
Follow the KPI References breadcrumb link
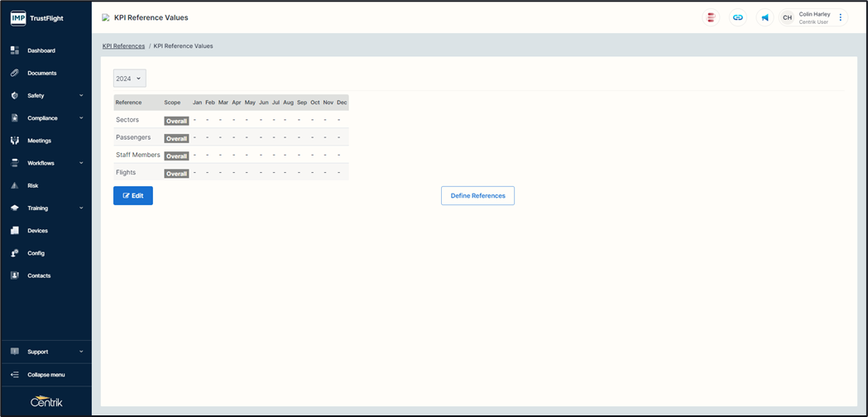coord(123,46)
